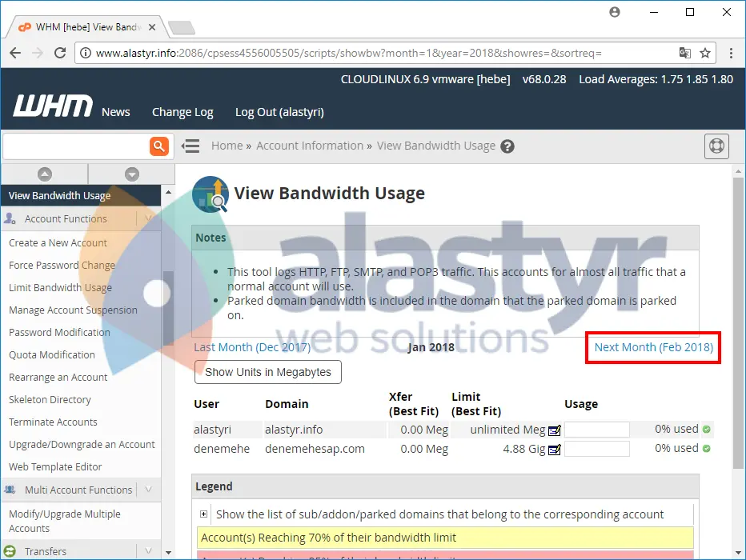This screenshot has width=746, height=560.
Task: Click usage progress bar for alastyri
Action: (596, 430)
